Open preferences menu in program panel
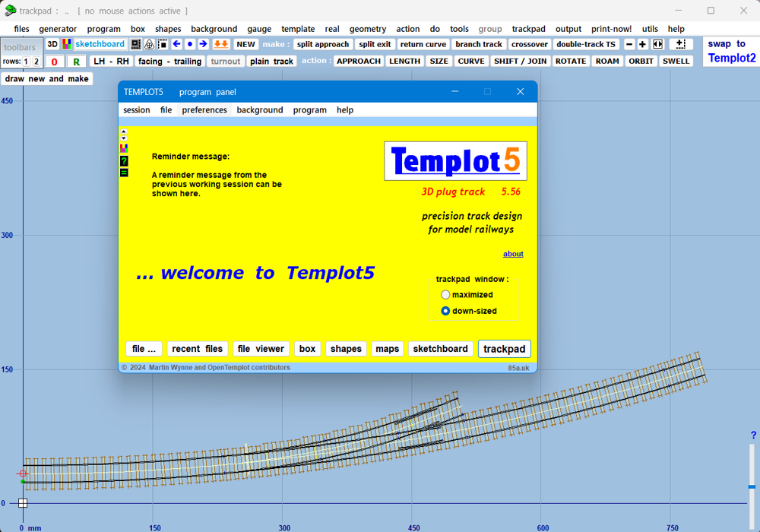Image resolution: width=760 pixels, height=532 pixels. pos(204,110)
